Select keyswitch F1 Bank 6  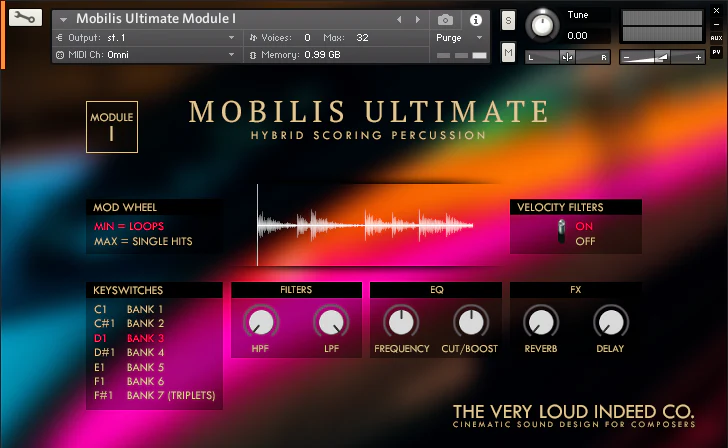(x=129, y=381)
